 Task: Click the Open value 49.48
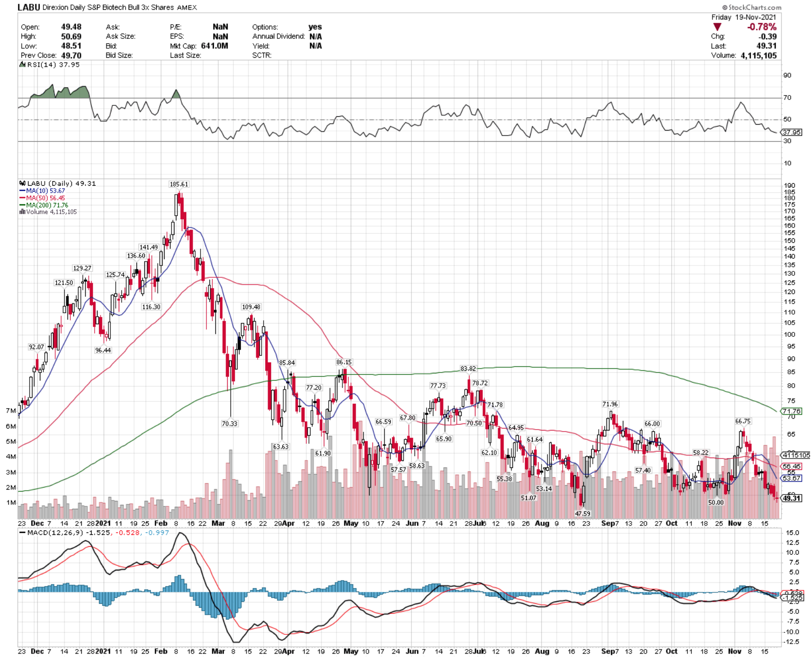pyautogui.click(x=71, y=27)
